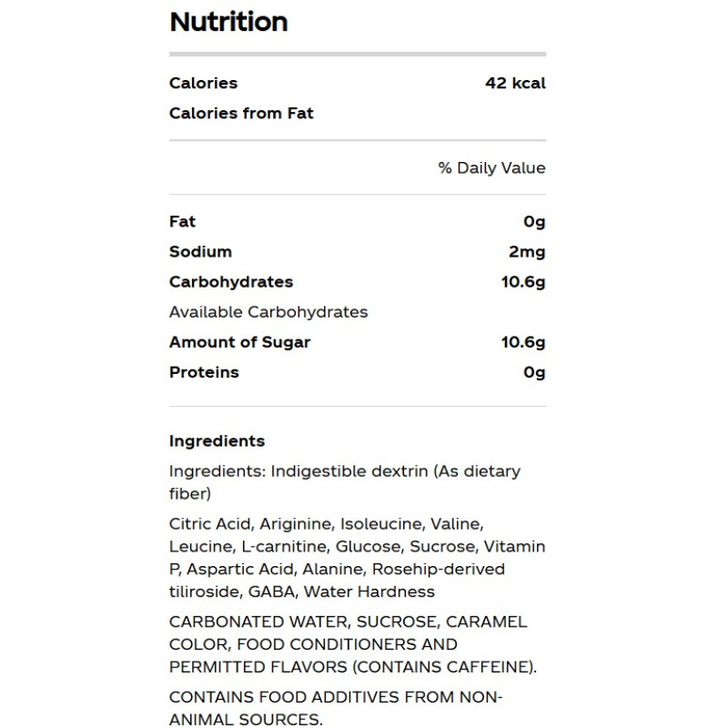
Task: Click the paragraph starting with Citric Acid
Action: click(357, 558)
